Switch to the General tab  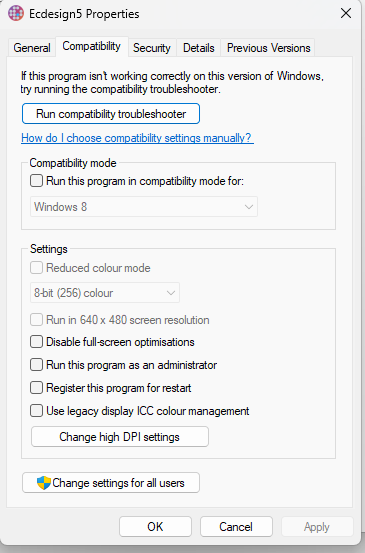click(x=32, y=48)
